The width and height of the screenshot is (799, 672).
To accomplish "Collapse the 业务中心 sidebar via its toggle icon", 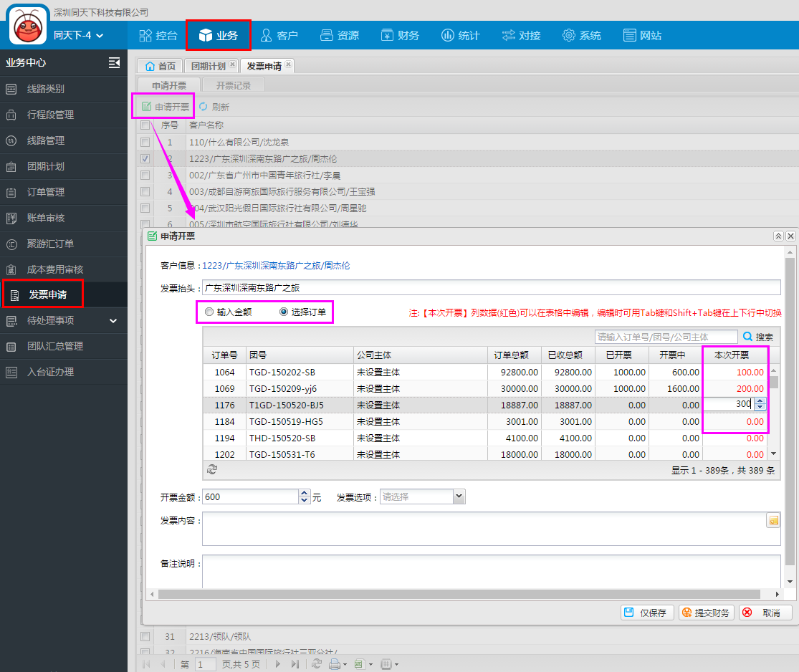I will (x=114, y=62).
